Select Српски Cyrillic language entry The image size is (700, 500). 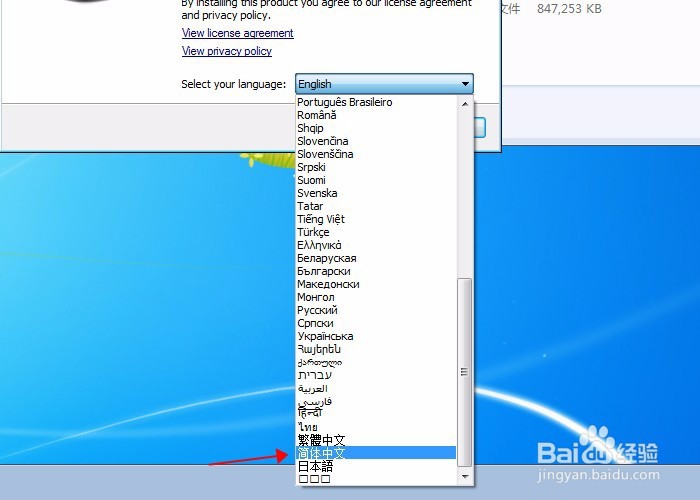[376, 323]
